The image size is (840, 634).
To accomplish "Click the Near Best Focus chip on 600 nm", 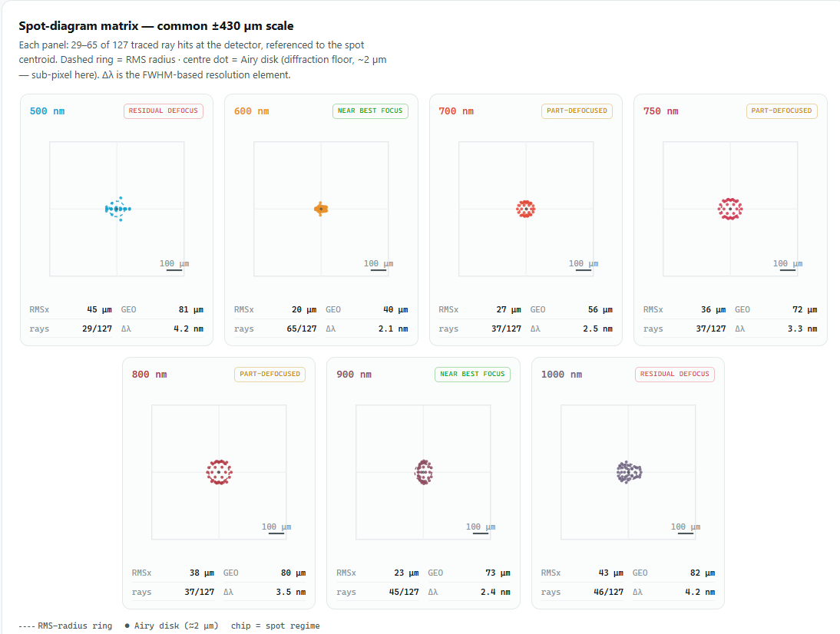I will coord(370,111).
